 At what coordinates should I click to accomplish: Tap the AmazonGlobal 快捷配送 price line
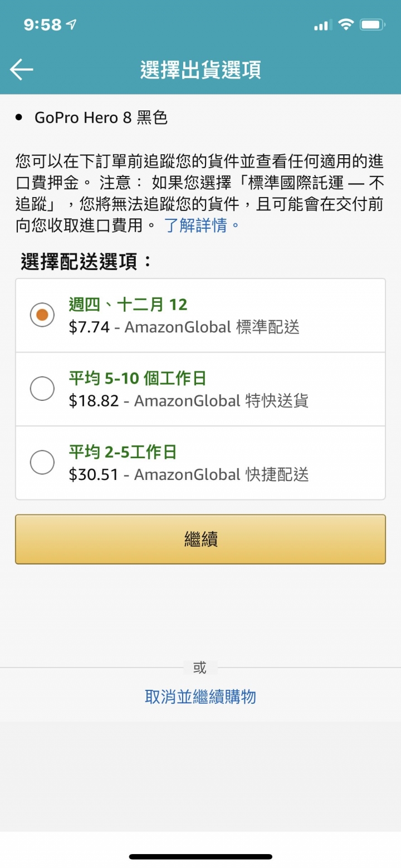tap(189, 474)
